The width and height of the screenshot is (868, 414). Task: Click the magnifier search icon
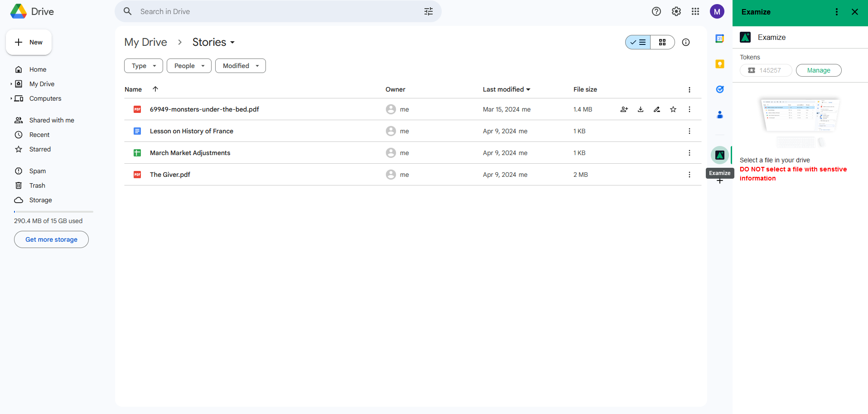pos(128,11)
